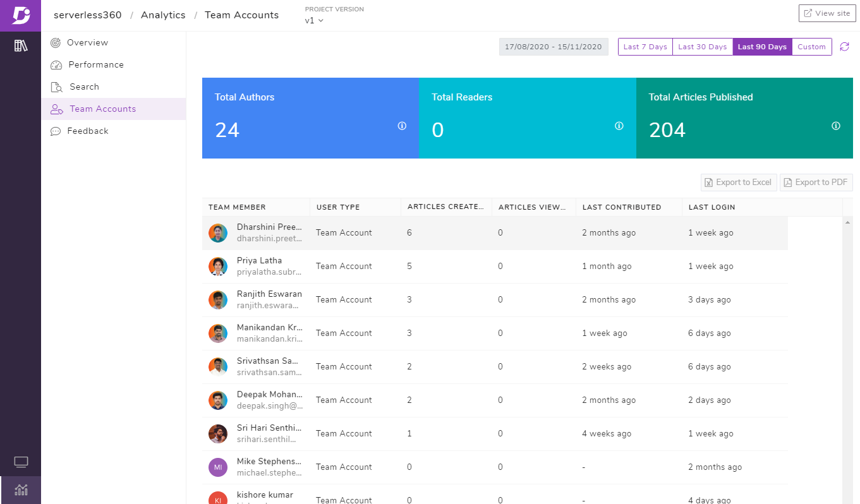860x504 pixels.
Task: Click Dharshini Preet's avatar
Action: point(218,233)
